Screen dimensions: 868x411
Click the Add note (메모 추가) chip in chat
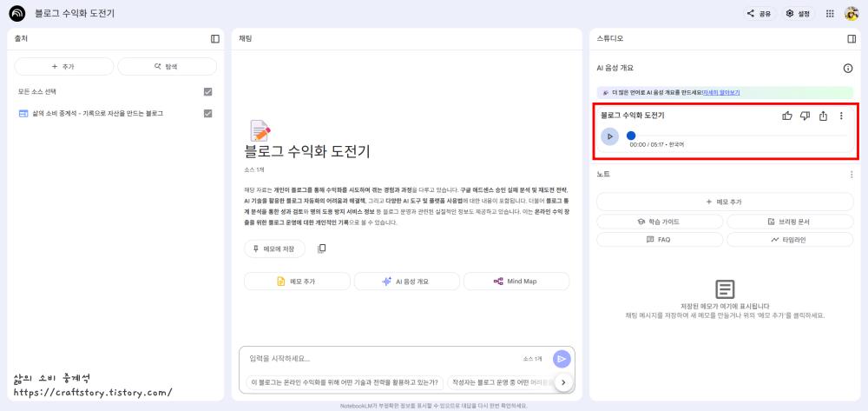tap(297, 282)
